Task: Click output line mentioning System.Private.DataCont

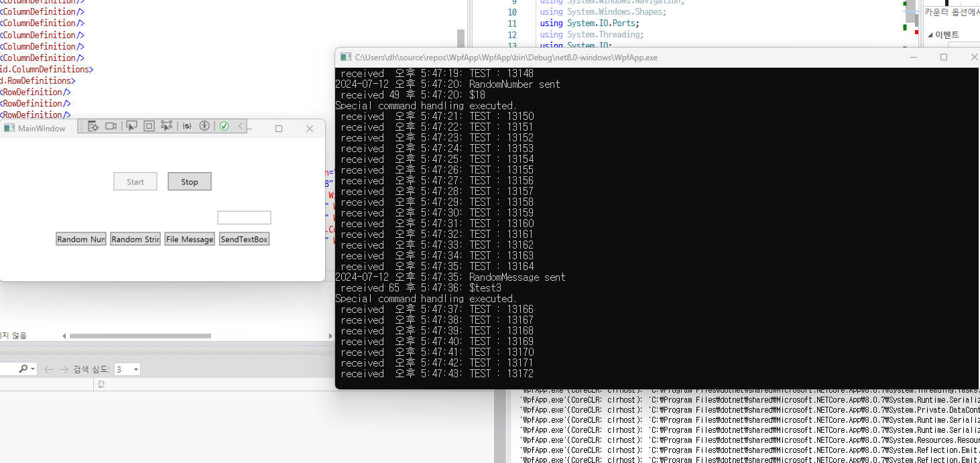Action: [x=750, y=410]
